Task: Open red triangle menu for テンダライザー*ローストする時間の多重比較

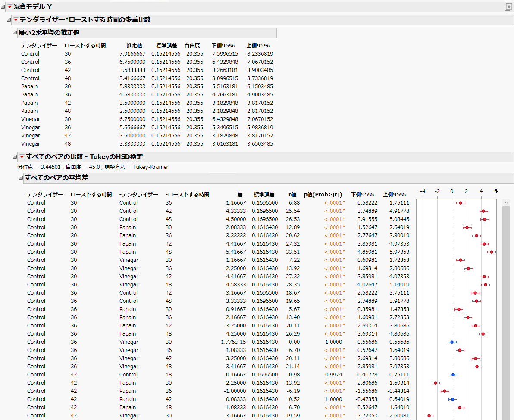Action: pos(16,20)
